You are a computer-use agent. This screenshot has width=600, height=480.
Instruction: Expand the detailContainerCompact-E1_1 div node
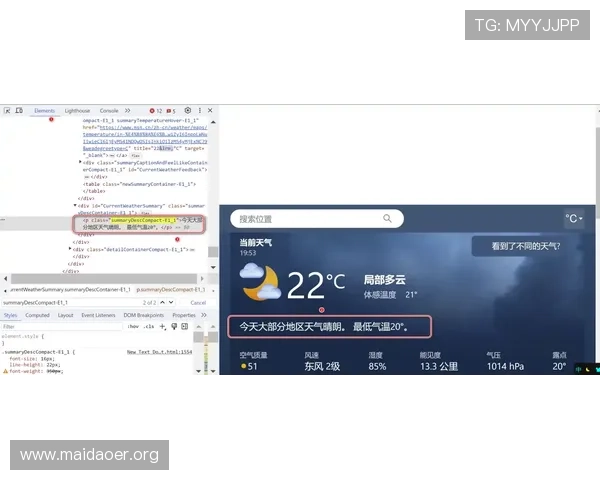(x=70, y=249)
